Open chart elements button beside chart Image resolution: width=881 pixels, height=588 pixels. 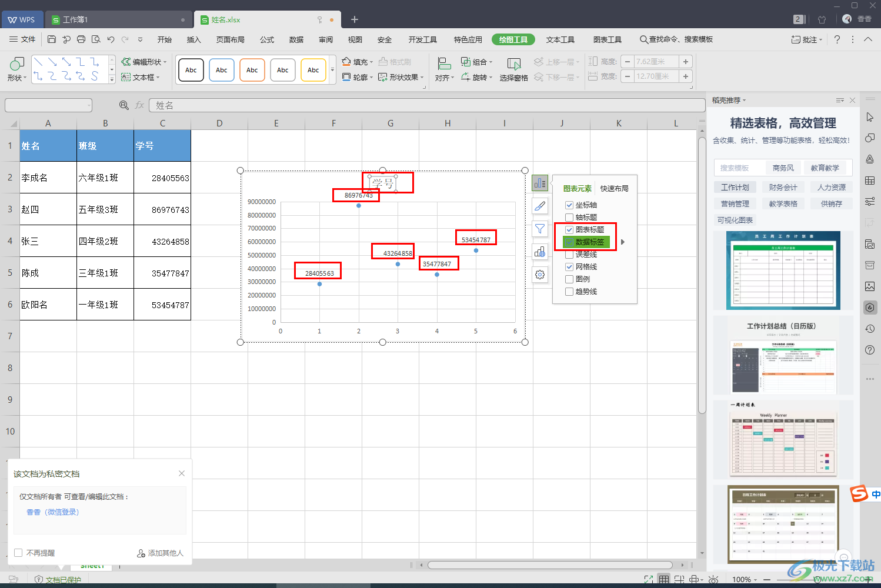[540, 183]
